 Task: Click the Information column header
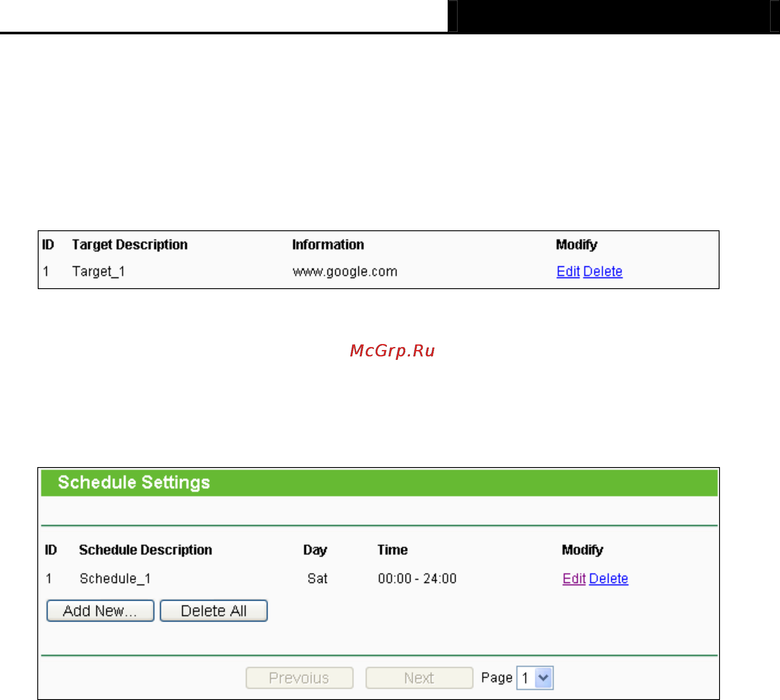coord(328,245)
